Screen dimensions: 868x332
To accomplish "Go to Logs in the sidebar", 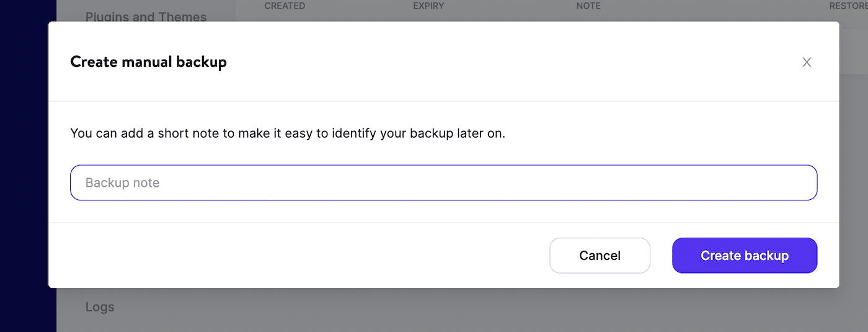I will point(100,307).
